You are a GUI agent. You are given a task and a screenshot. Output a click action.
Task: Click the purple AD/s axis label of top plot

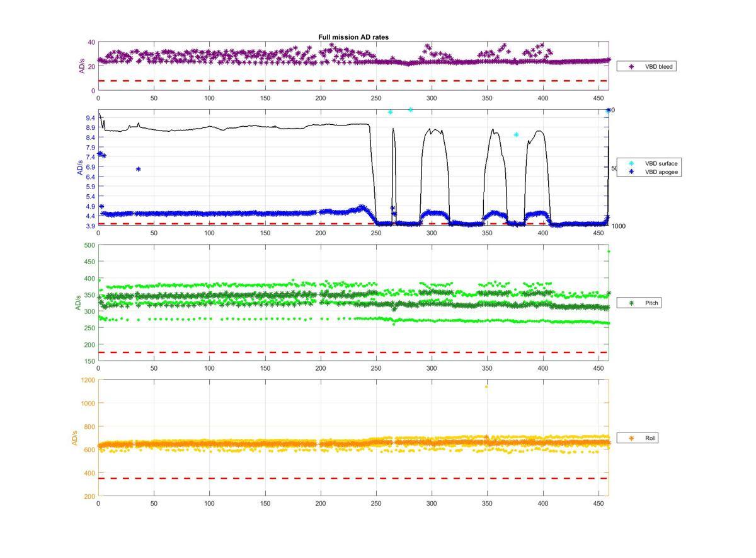[81, 66]
